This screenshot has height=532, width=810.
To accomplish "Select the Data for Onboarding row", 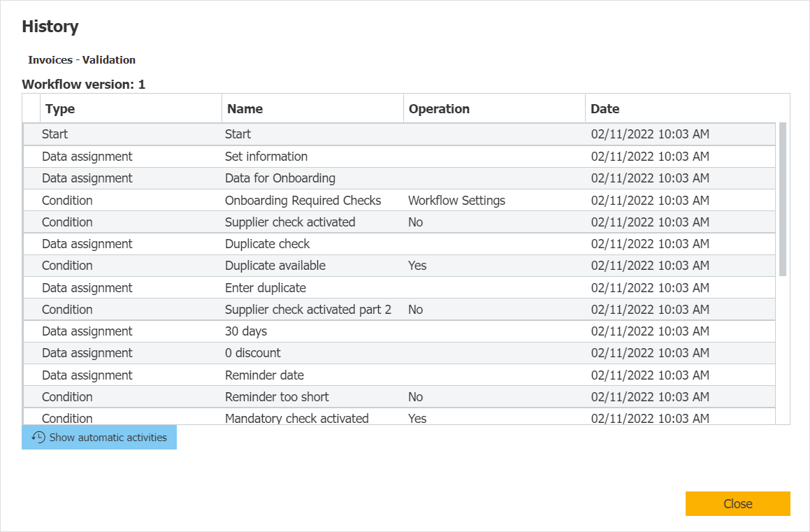I will 280,178.
